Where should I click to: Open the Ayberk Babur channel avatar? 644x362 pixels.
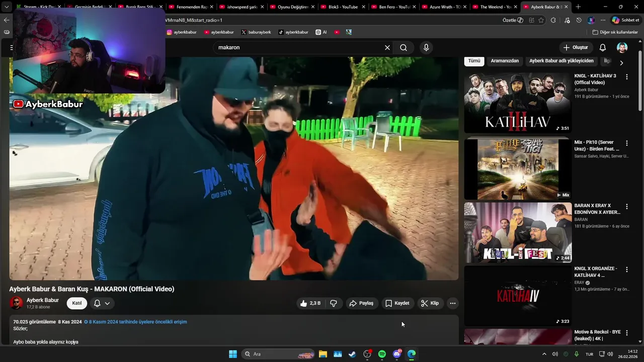[x=17, y=303]
